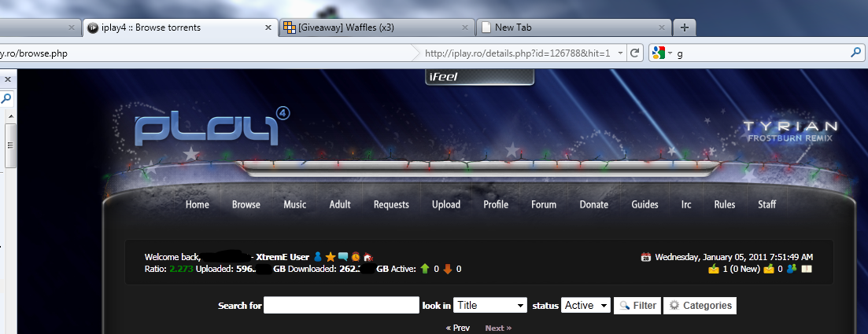Click the gold star icon
The image size is (868, 334).
coord(331,256)
